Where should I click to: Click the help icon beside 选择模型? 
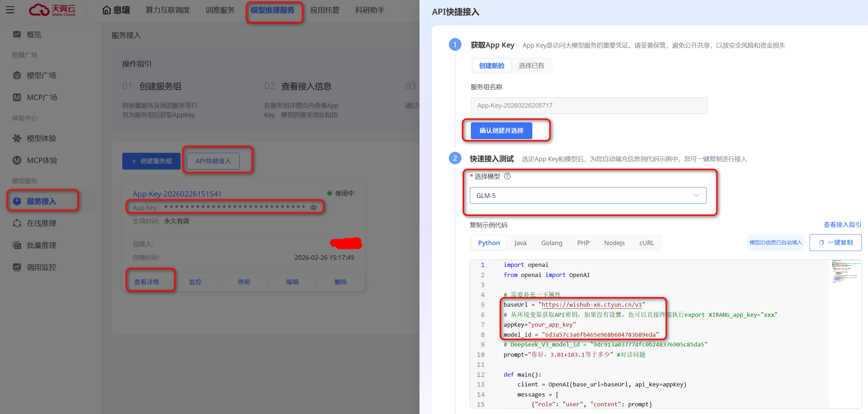tap(508, 176)
